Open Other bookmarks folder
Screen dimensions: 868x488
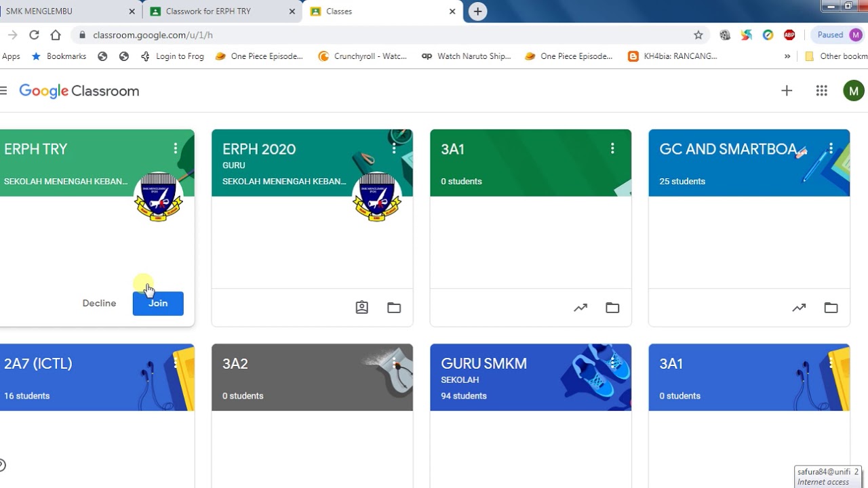836,56
